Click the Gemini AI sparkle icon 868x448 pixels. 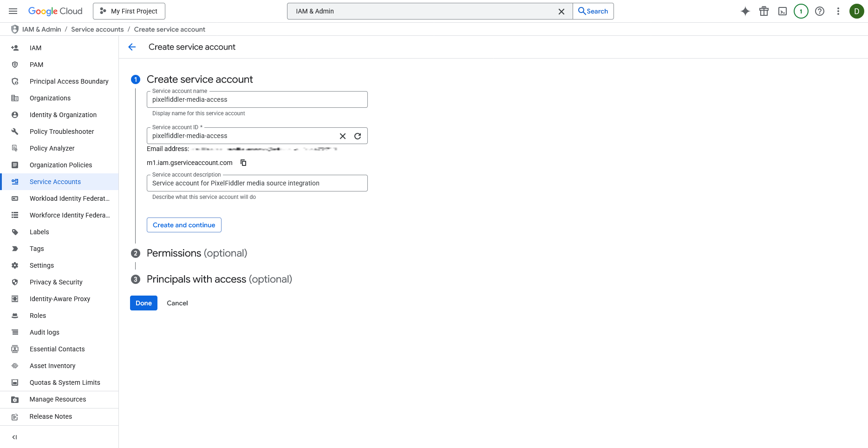tap(745, 11)
